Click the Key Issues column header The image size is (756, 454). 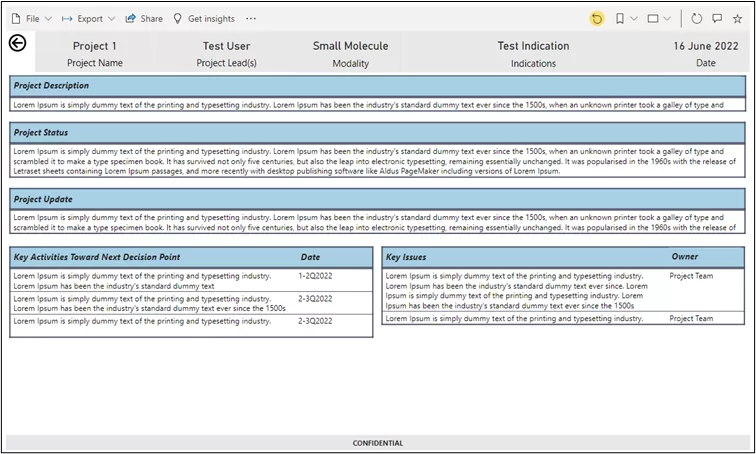click(x=407, y=257)
